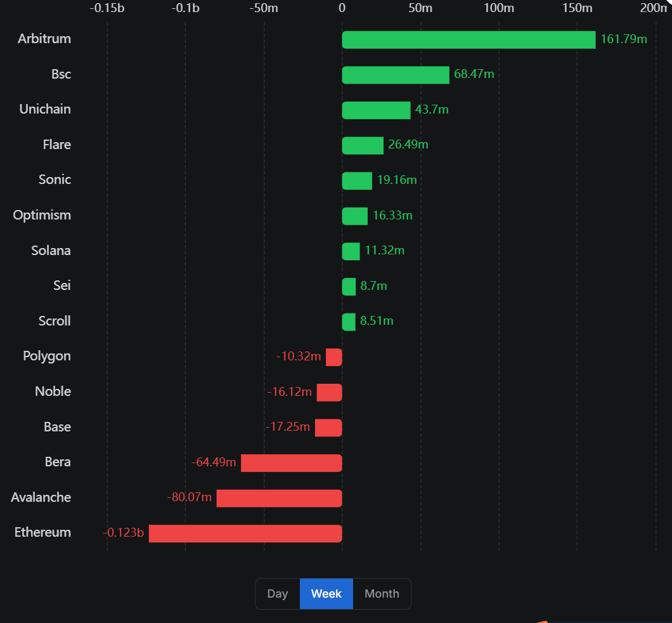Click the Optimism chain label
Image resolution: width=672 pixels, height=623 pixels.
(x=42, y=215)
